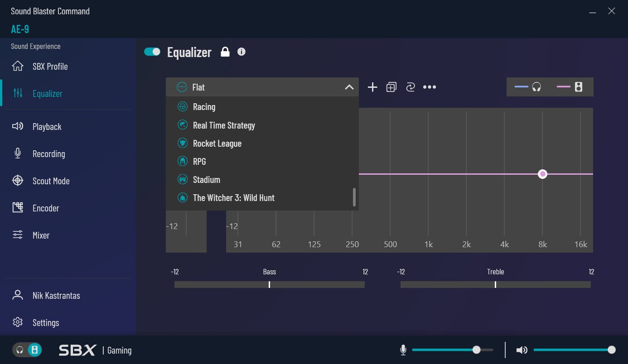
Task: Click the Flat preset icon in dropdown header
Action: coord(182,87)
